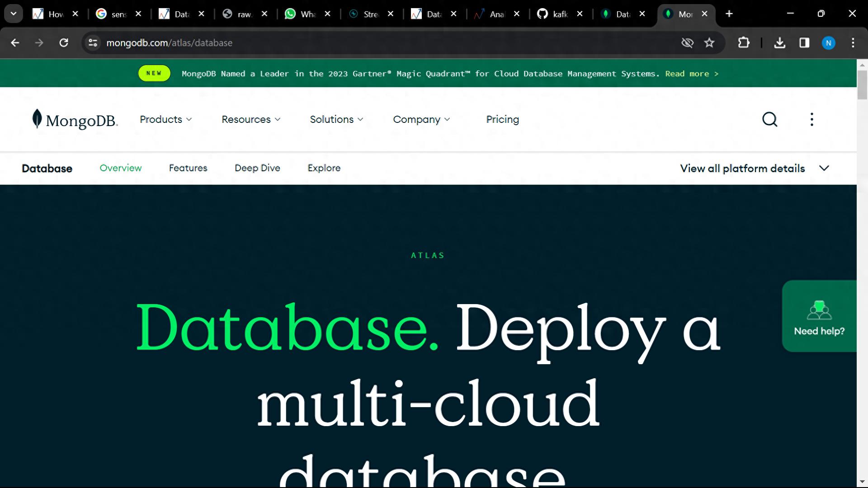Expand the Solutions dropdown menu
Viewport: 868px width, 488px height.
click(336, 119)
